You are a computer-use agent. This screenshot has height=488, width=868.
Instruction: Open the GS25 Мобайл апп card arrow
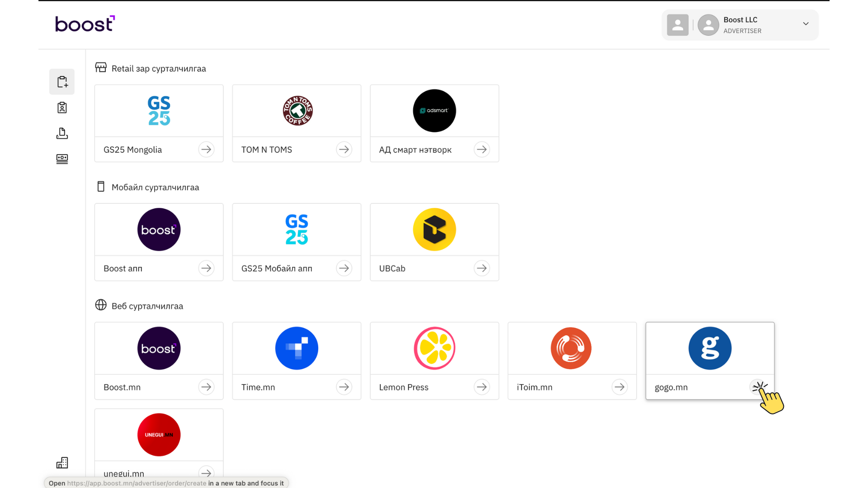[x=344, y=268]
